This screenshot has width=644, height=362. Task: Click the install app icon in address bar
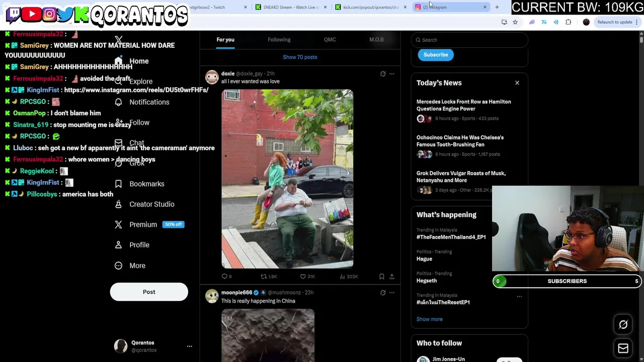504,22
